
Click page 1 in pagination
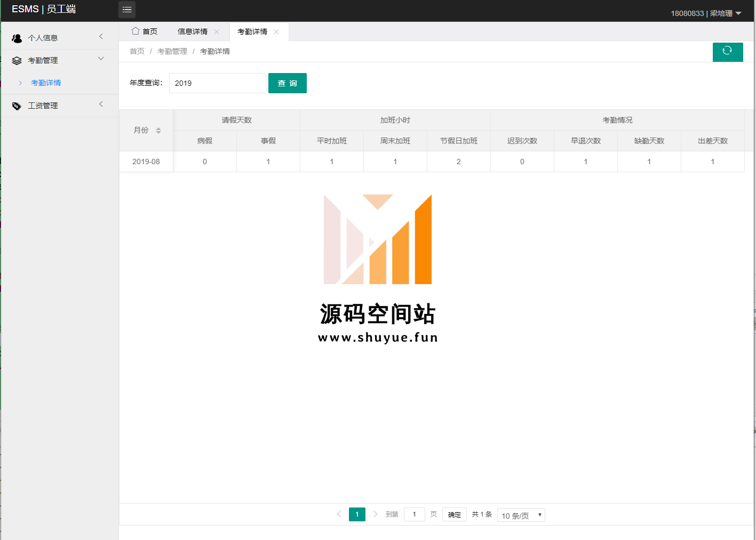click(x=357, y=514)
